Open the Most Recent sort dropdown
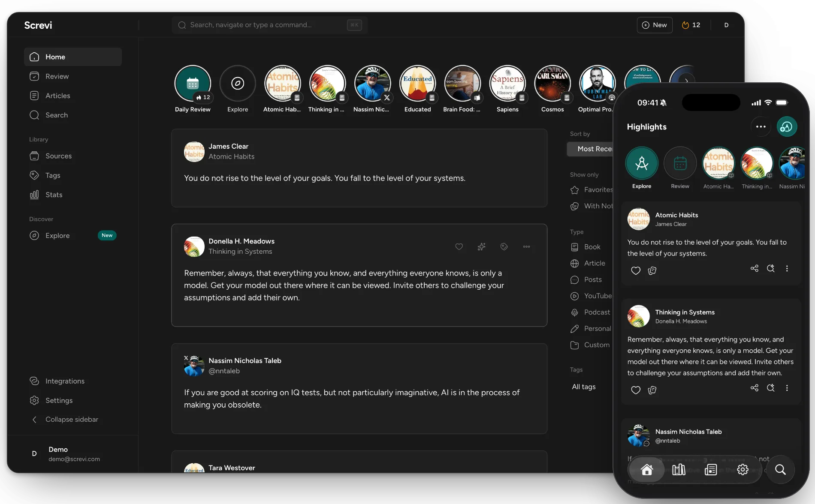Screen dimensions: 815x504 coord(591,149)
